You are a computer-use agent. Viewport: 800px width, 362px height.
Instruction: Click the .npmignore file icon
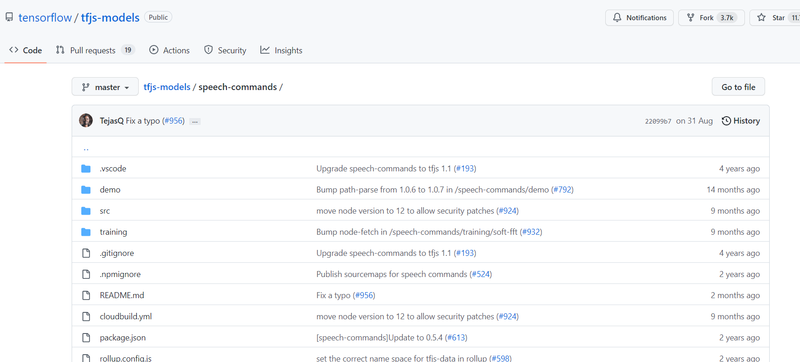pyautogui.click(x=86, y=274)
